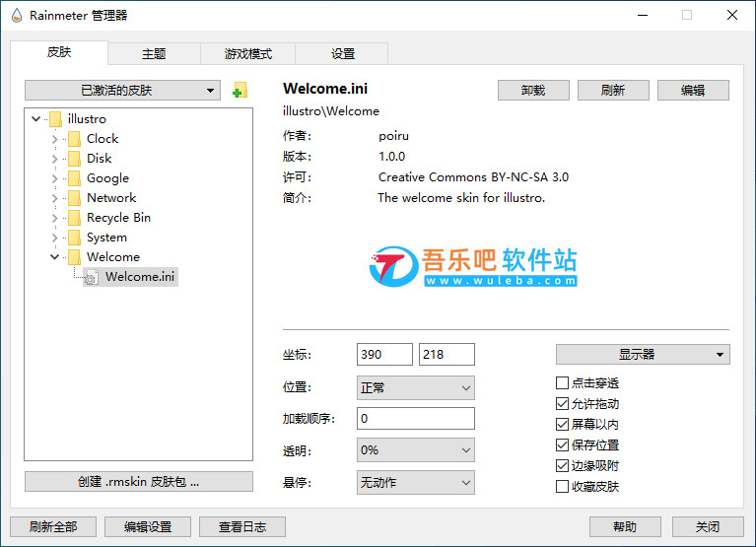Viewport: 756px width, 547px height.
Task: Open the 位置 combo box showing 正常
Action: [416, 388]
